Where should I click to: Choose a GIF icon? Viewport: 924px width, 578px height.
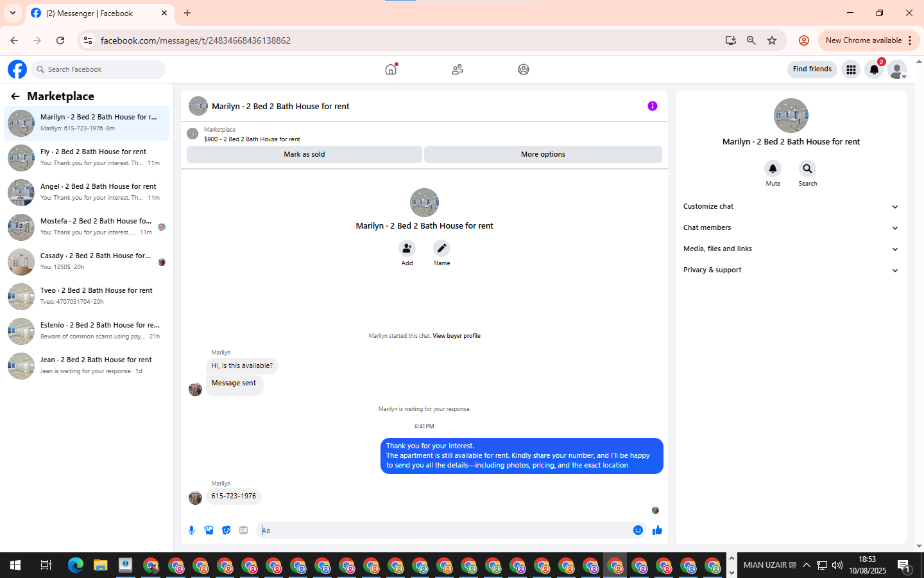point(243,530)
